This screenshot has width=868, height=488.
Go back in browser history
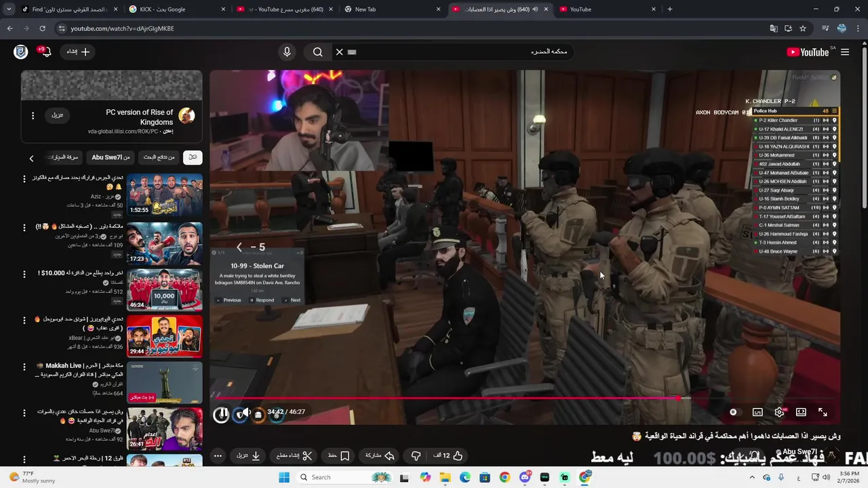(9, 28)
